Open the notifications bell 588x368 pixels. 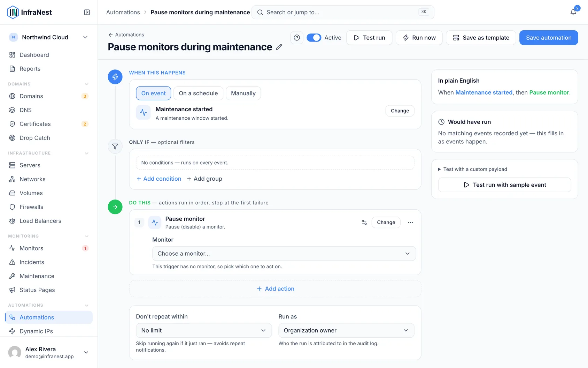[x=573, y=12]
